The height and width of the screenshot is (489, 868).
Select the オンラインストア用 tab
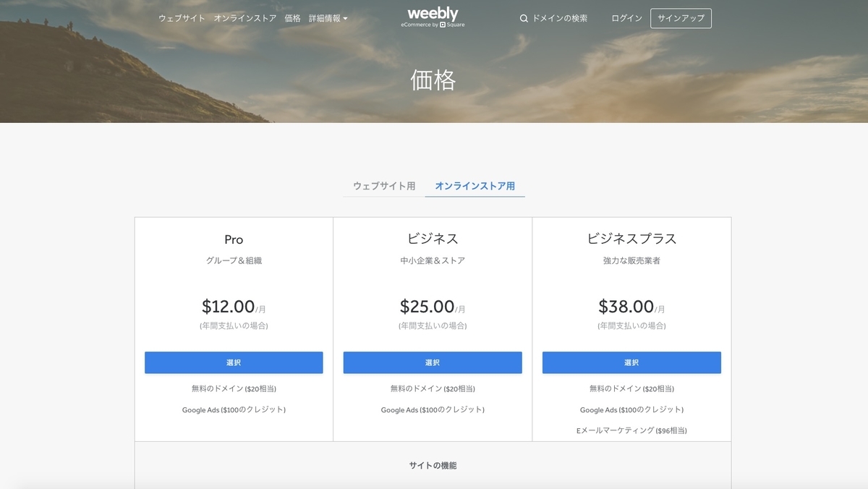[x=475, y=186]
